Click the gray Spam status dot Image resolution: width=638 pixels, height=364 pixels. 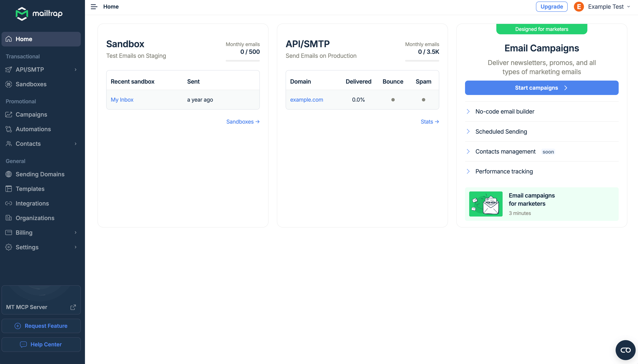coord(423,100)
